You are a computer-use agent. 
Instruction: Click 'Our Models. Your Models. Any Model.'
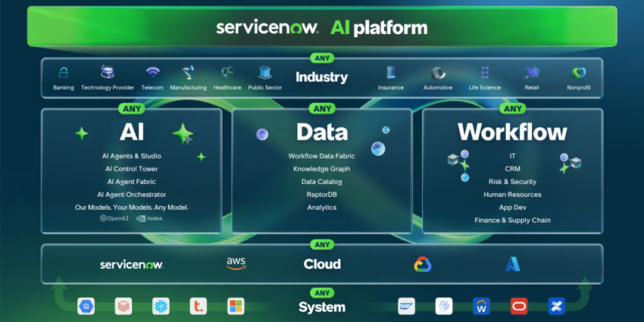tap(132, 208)
